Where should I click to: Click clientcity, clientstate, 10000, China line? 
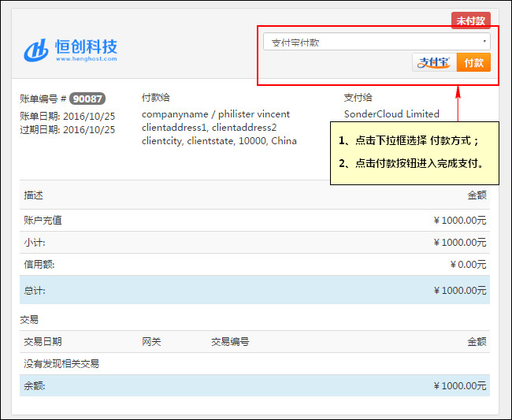tap(219, 141)
